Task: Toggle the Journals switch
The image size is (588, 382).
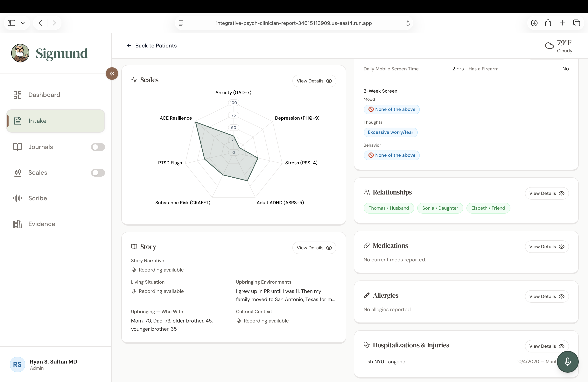Action: [x=98, y=147]
